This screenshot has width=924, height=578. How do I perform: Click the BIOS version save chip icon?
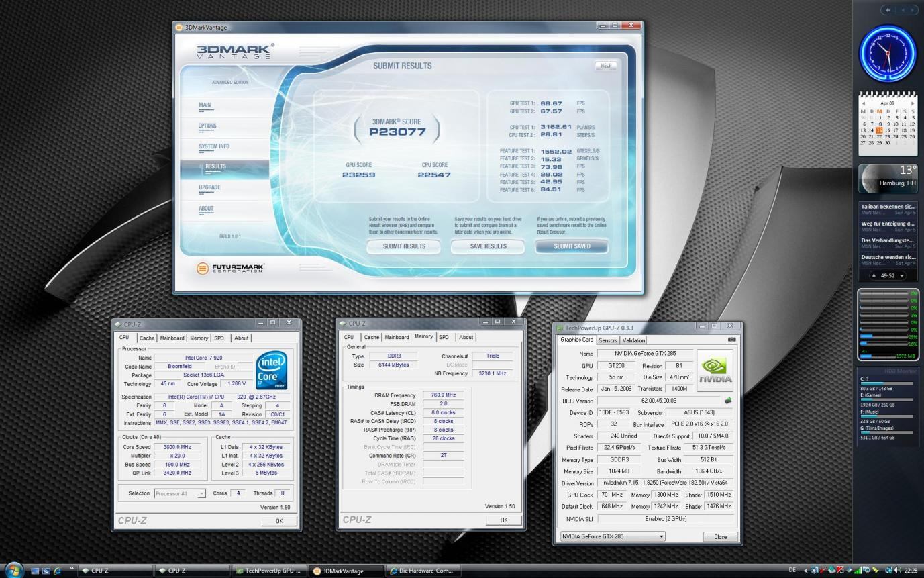(728, 401)
